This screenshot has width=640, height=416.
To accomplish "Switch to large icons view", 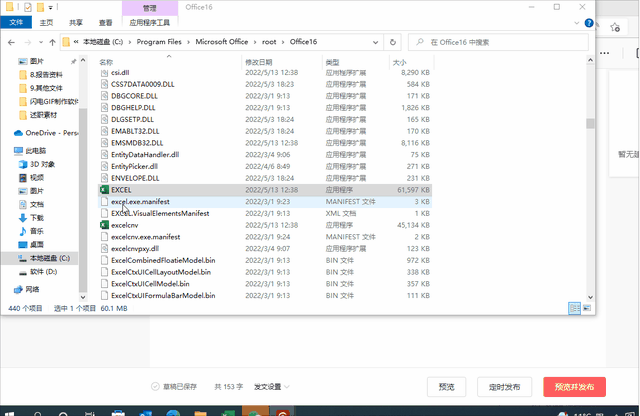I will (587, 308).
